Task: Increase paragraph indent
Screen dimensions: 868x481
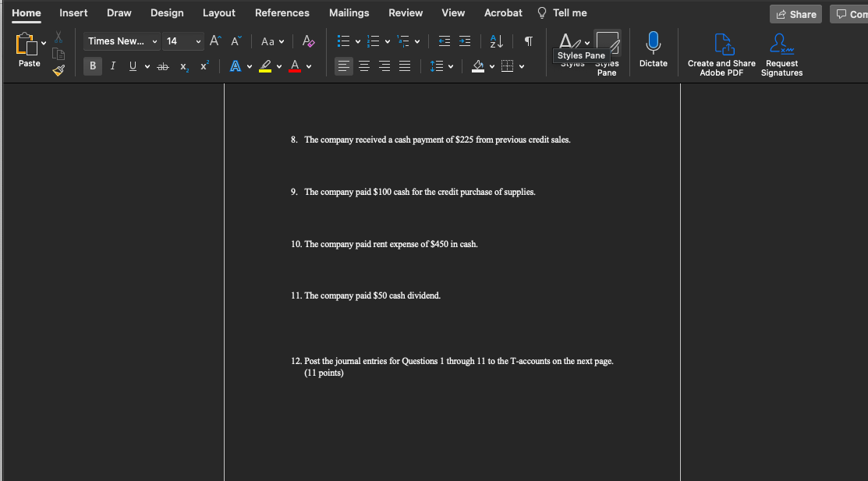Action: click(x=465, y=41)
